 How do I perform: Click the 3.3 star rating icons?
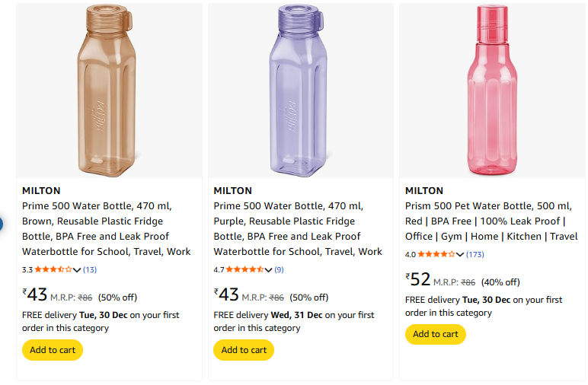tap(53, 269)
